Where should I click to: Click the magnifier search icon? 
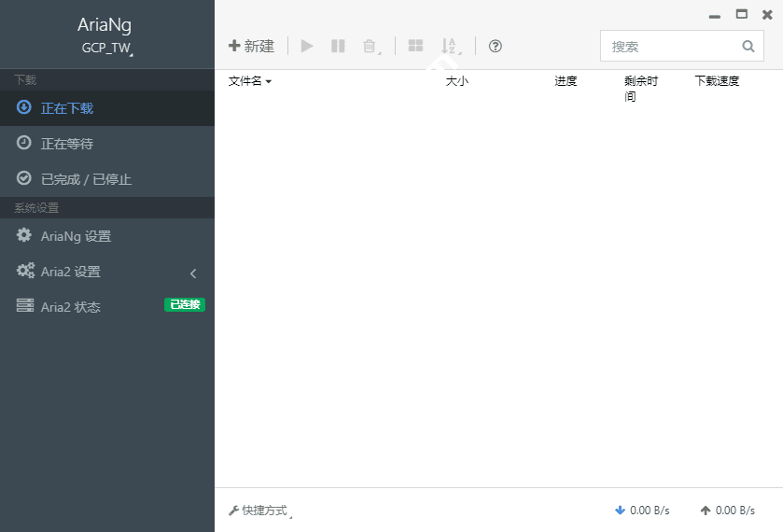point(748,46)
